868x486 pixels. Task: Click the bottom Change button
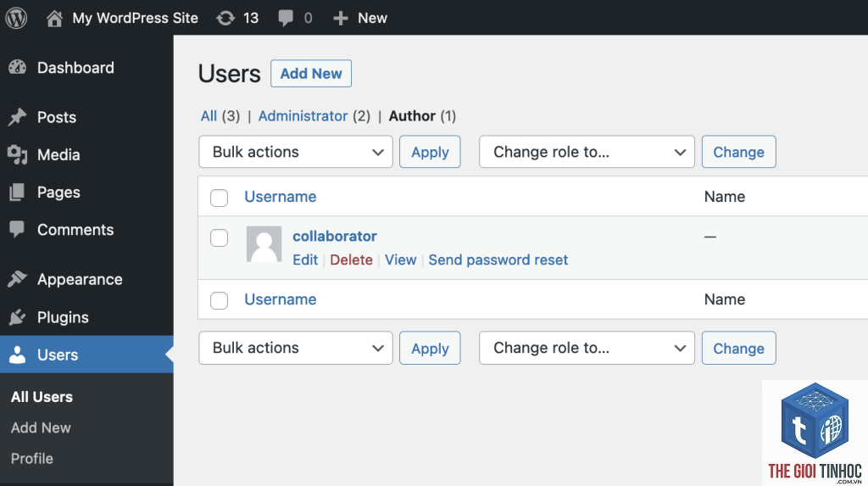[738, 348]
